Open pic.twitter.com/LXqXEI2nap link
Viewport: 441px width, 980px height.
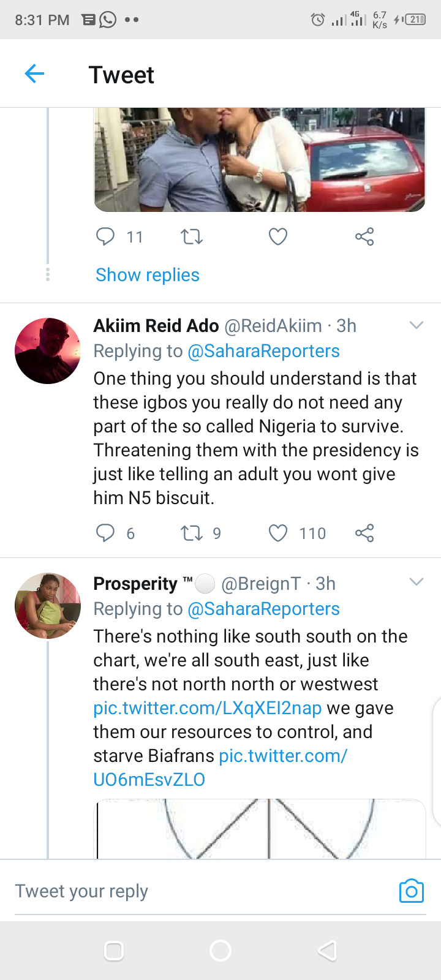(208, 708)
